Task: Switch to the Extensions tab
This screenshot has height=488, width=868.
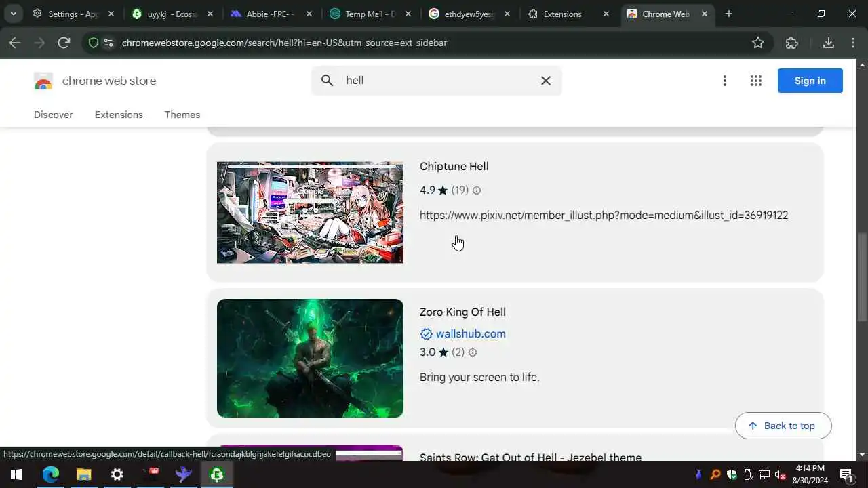Action: tap(568, 14)
